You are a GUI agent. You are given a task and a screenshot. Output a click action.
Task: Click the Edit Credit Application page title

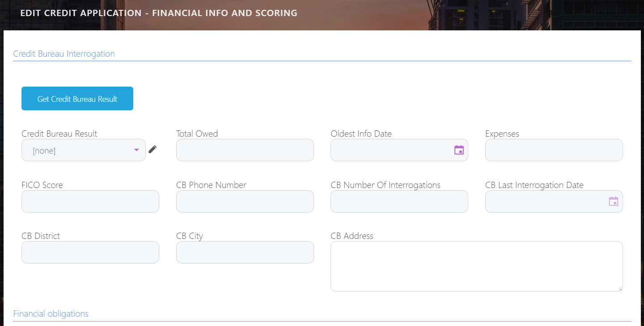159,13
